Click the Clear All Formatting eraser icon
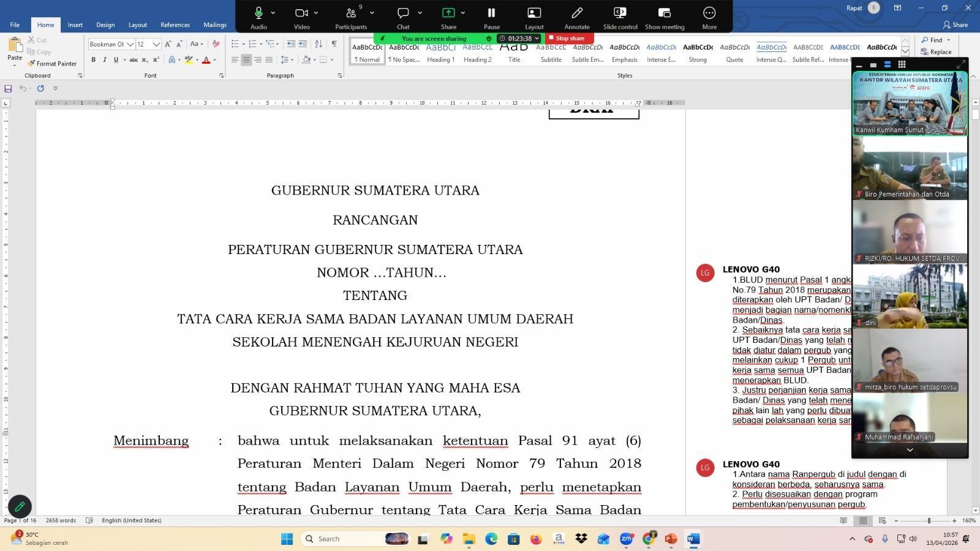 (216, 44)
